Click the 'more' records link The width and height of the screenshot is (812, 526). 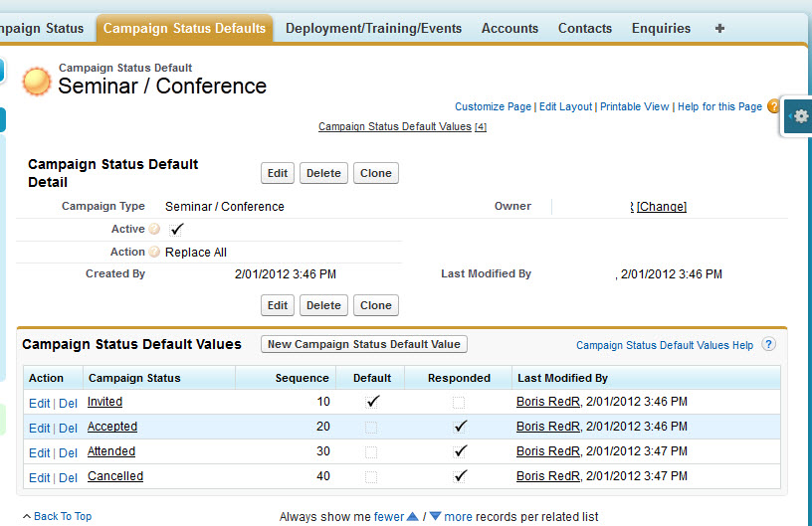tap(459, 517)
